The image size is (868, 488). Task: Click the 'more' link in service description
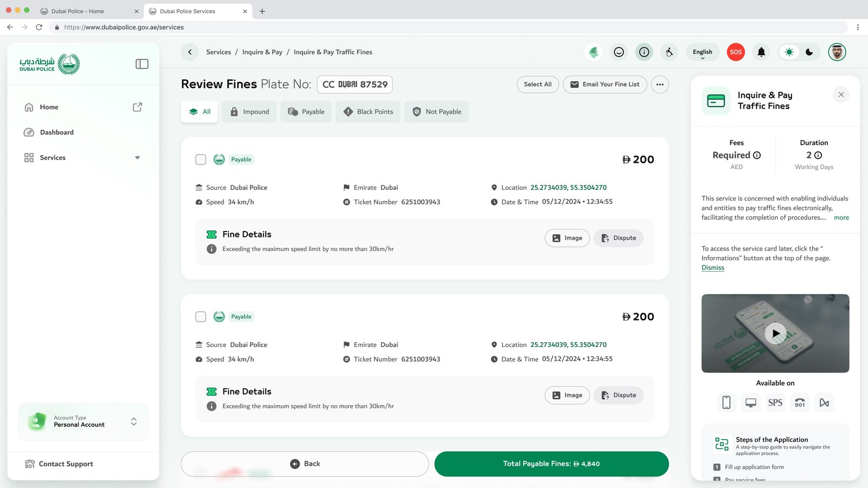click(x=841, y=217)
